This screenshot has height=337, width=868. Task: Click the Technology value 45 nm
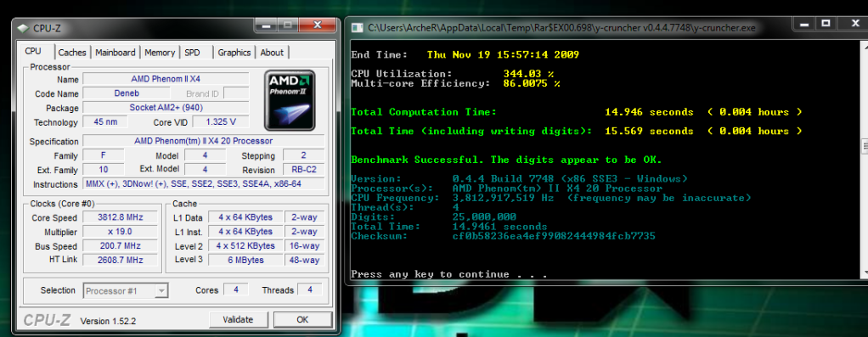105,122
